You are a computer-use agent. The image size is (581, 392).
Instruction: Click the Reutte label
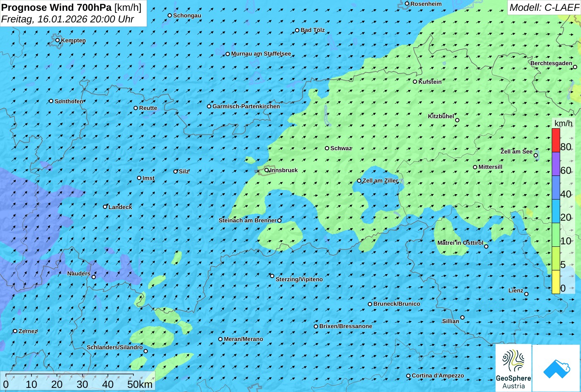[148, 108]
